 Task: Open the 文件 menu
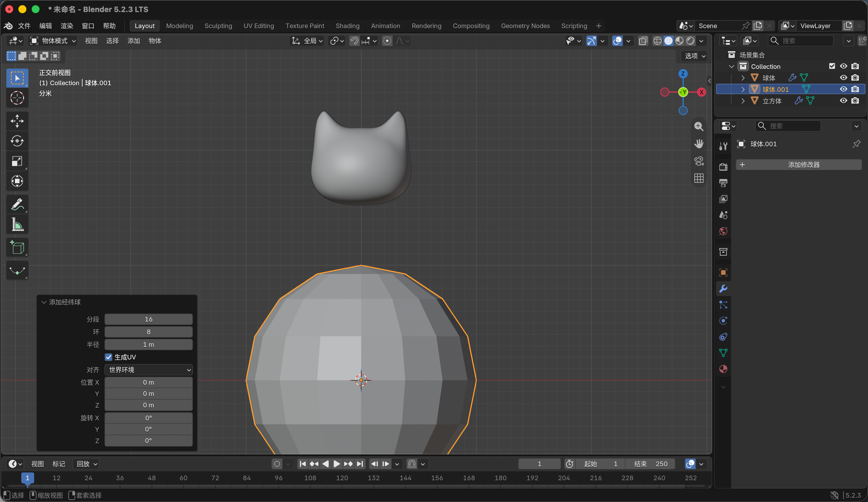(x=24, y=26)
